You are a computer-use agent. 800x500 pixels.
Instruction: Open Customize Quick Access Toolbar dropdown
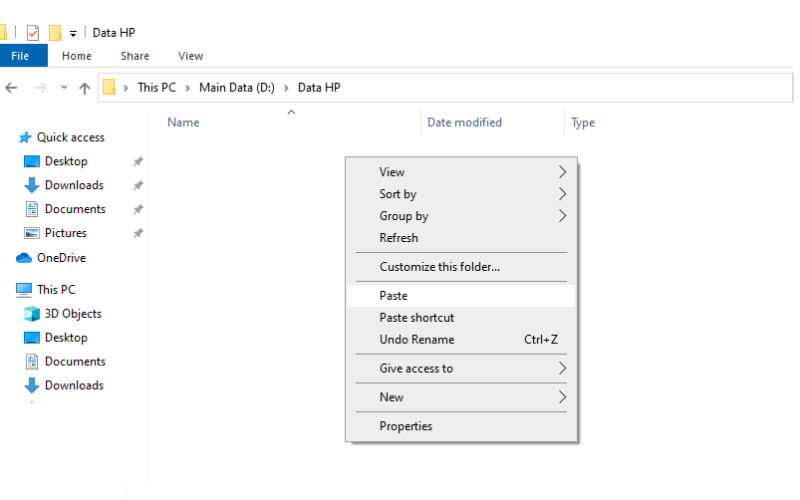pyautogui.click(x=73, y=34)
